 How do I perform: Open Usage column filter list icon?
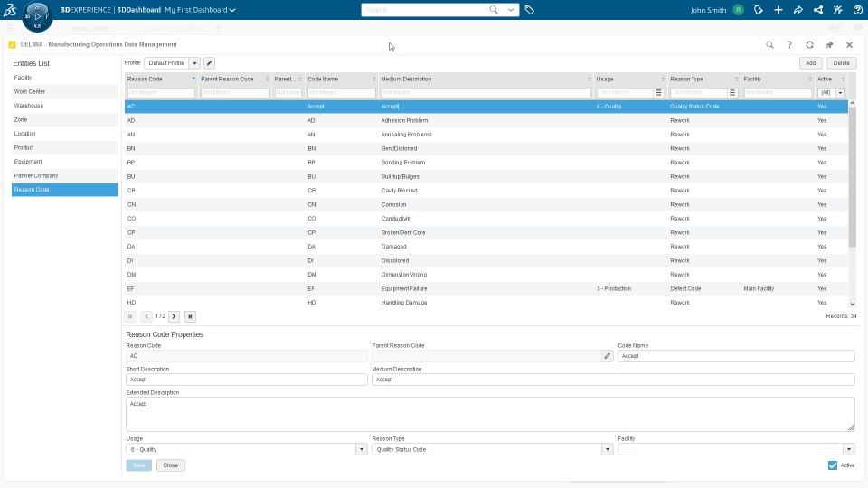[659, 93]
